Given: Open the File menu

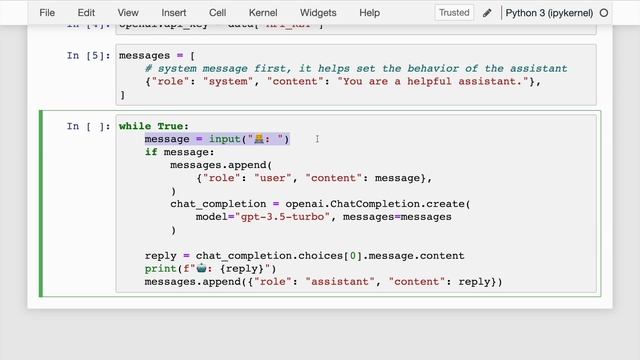Looking at the screenshot, I should [47, 13].
